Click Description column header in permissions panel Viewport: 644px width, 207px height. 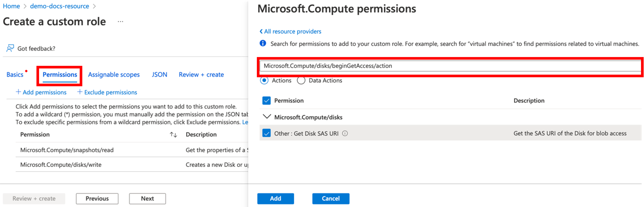coord(529,101)
